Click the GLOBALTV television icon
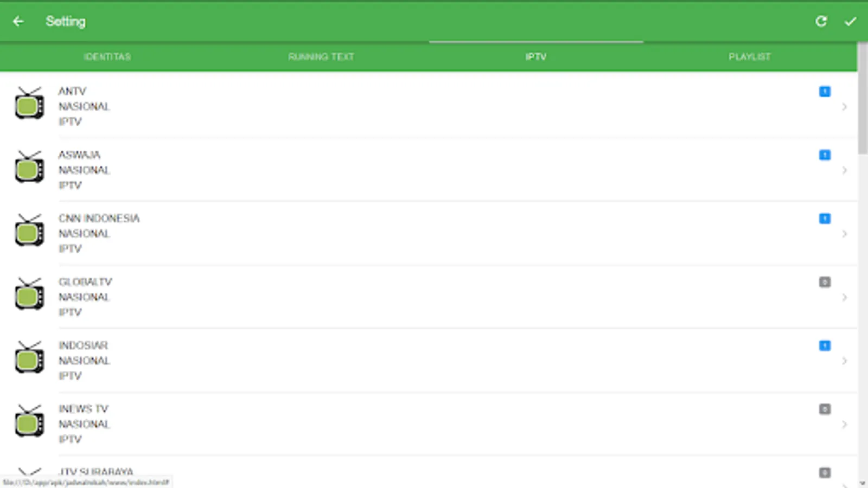The image size is (868, 488). 29,293
